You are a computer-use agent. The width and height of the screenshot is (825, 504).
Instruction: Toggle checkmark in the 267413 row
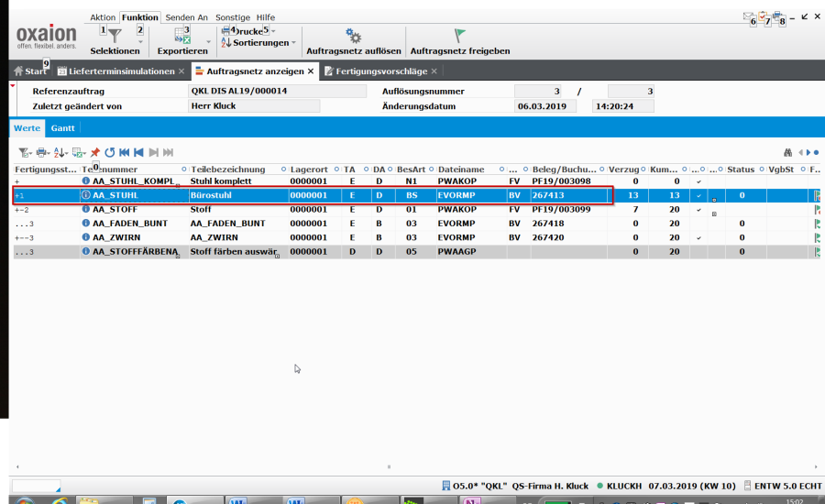[x=698, y=196]
